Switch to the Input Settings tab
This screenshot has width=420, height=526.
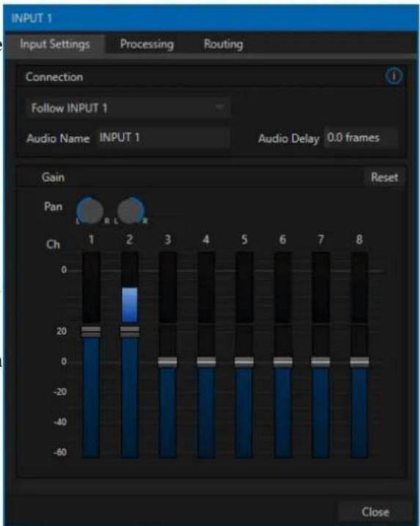point(55,44)
